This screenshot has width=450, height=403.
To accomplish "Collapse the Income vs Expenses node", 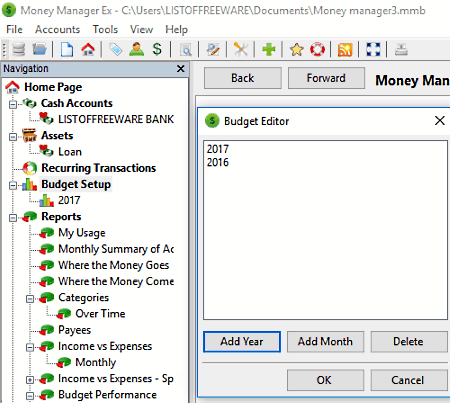I will click(30, 348).
